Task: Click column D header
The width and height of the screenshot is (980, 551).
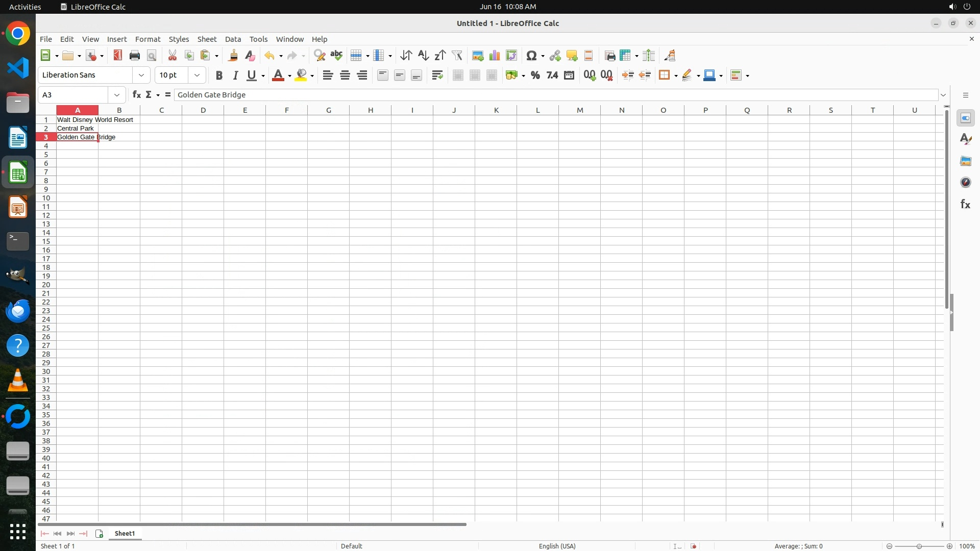Action: (203, 110)
